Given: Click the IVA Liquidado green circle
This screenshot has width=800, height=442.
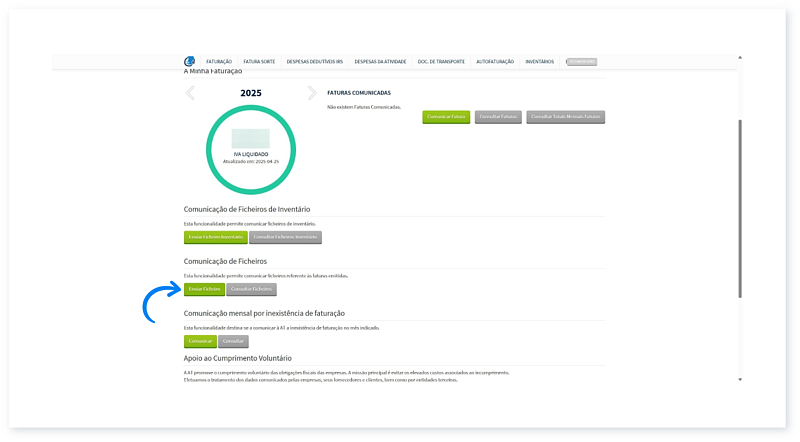Looking at the screenshot, I should coord(250,148).
